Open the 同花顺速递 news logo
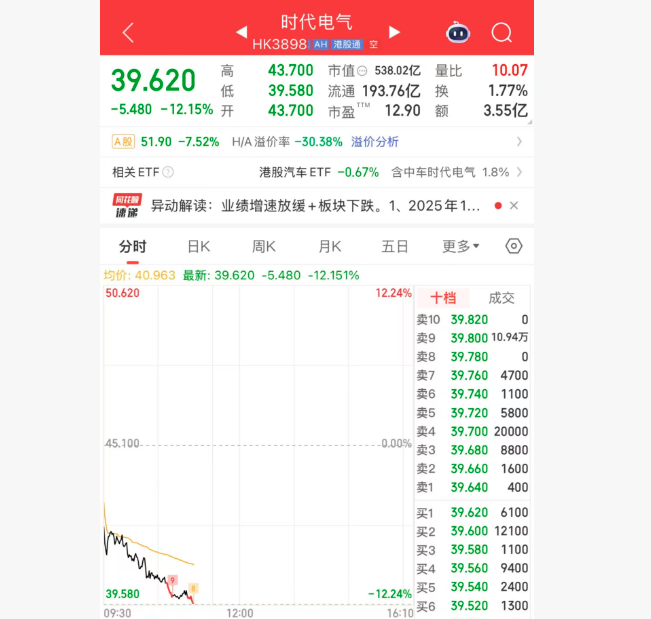The height and width of the screenshot is (619, 651). point(127,206)
